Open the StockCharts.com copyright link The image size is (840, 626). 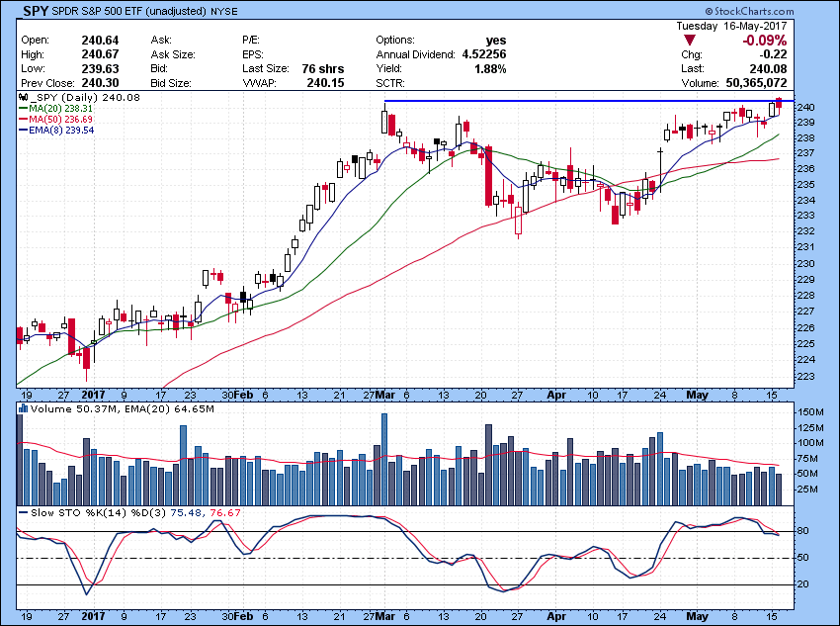click(x=749, y=11)
